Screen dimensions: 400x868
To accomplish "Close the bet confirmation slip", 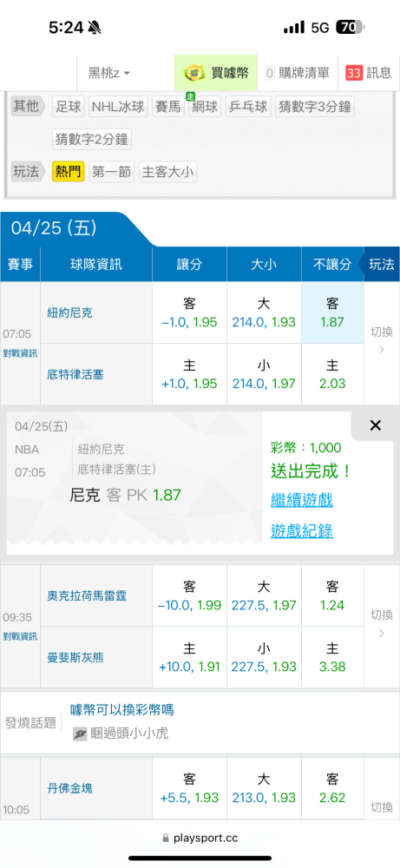I will (376, 425).
